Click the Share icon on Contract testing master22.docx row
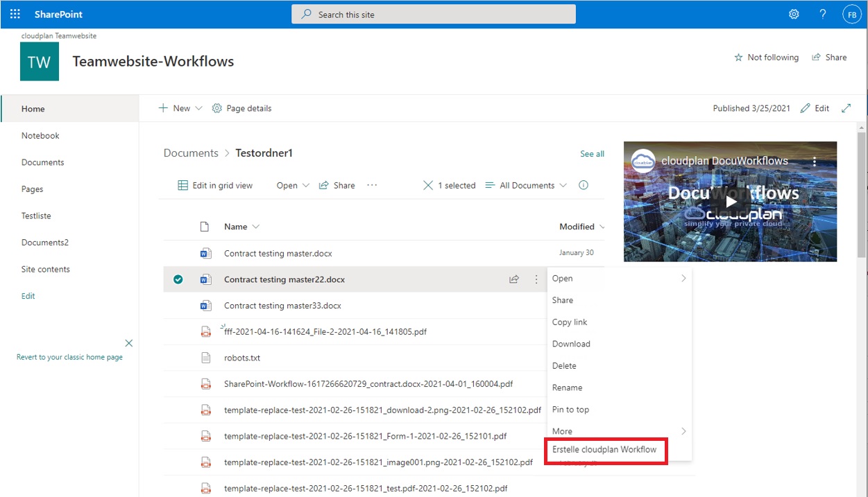This screenshot has width=868, height=497. [x=514, y=279]
